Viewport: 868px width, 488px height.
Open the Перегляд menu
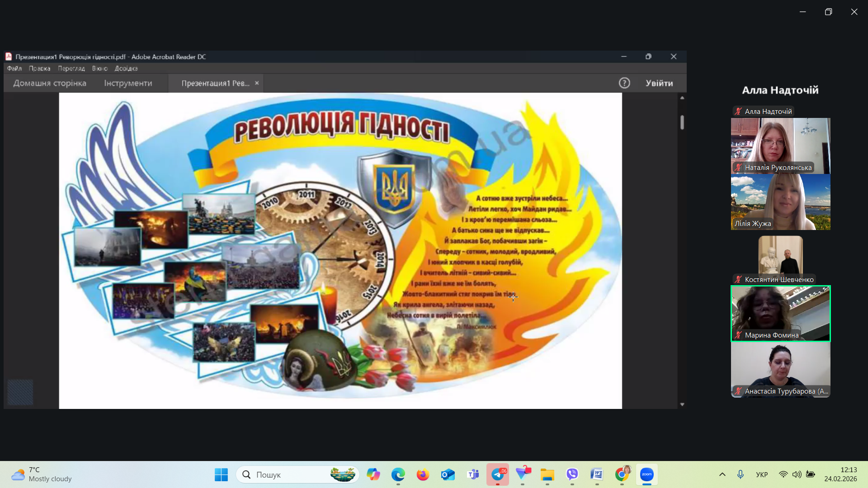tap(71, 68)
